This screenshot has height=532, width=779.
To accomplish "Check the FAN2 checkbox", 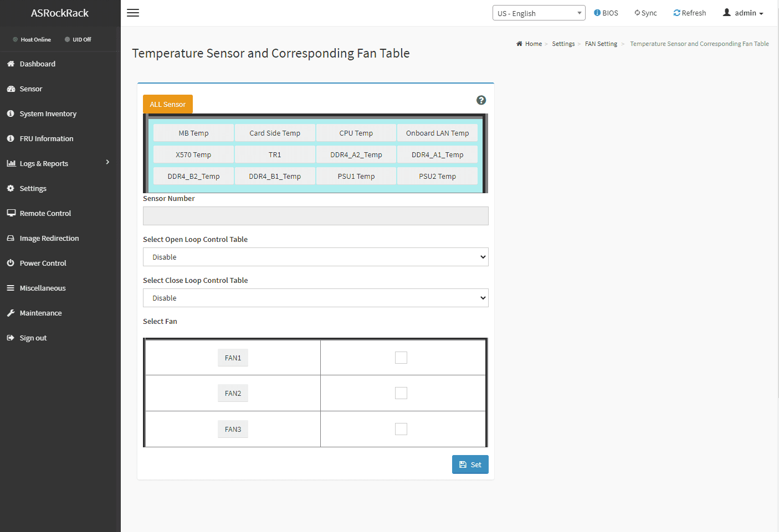I will point(401,393).
